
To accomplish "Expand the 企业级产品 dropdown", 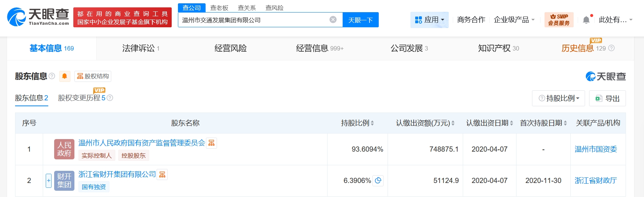I will pyautogui.click(x=514, y=20).
